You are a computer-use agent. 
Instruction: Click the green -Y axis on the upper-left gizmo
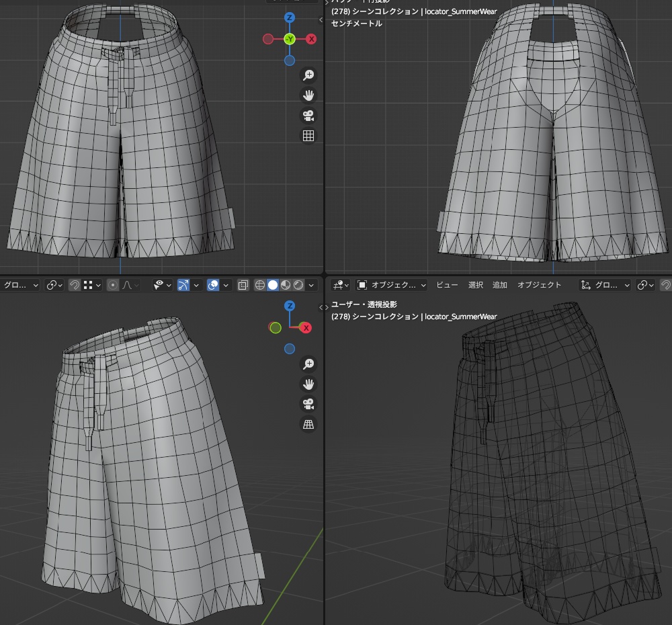pos(290,39)
